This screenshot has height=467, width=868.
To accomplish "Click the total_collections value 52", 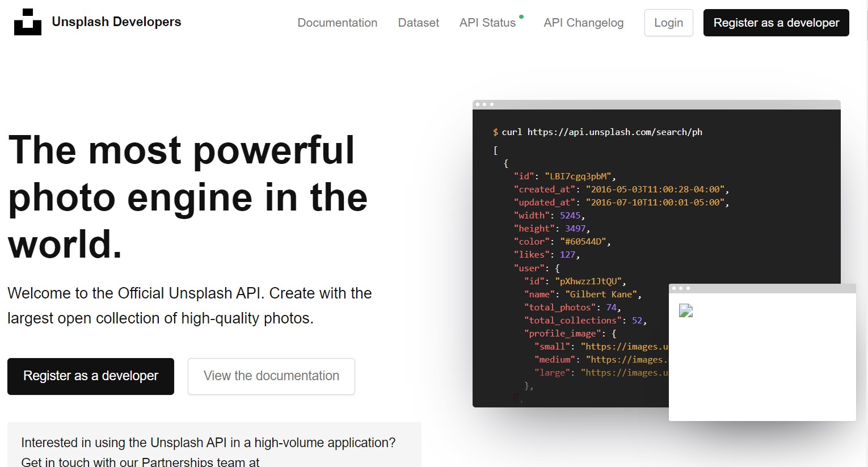I will coord(637,320).
